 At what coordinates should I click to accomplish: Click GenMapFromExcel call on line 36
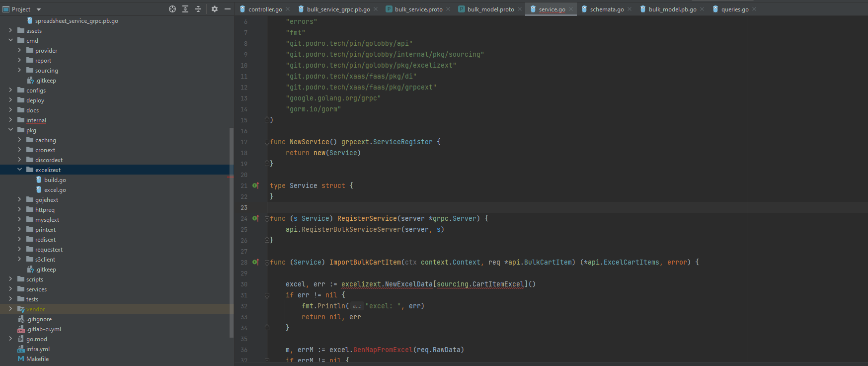click(x=383, y=350)
